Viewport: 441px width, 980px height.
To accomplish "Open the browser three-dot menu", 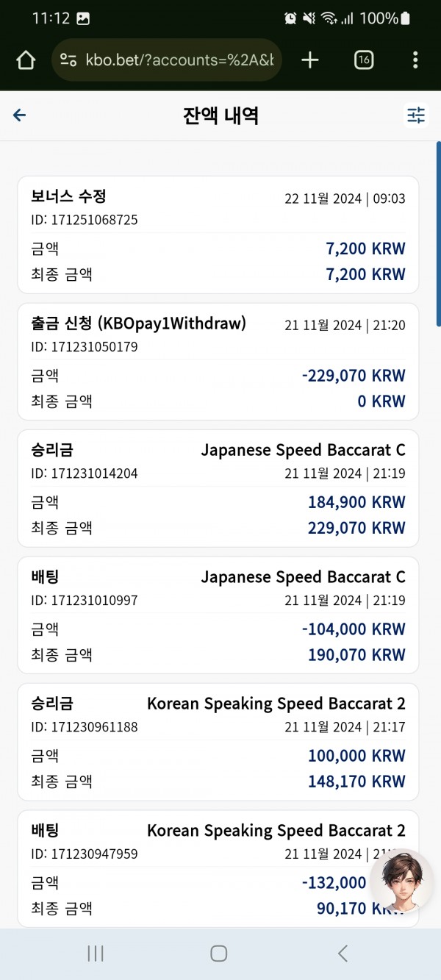I will tap(415, 60).
